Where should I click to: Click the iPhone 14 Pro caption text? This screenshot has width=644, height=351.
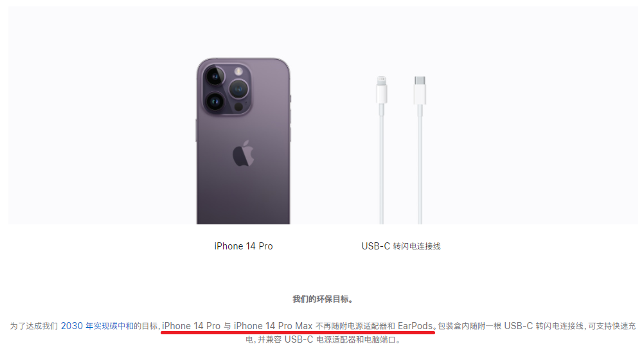(244, 246)
